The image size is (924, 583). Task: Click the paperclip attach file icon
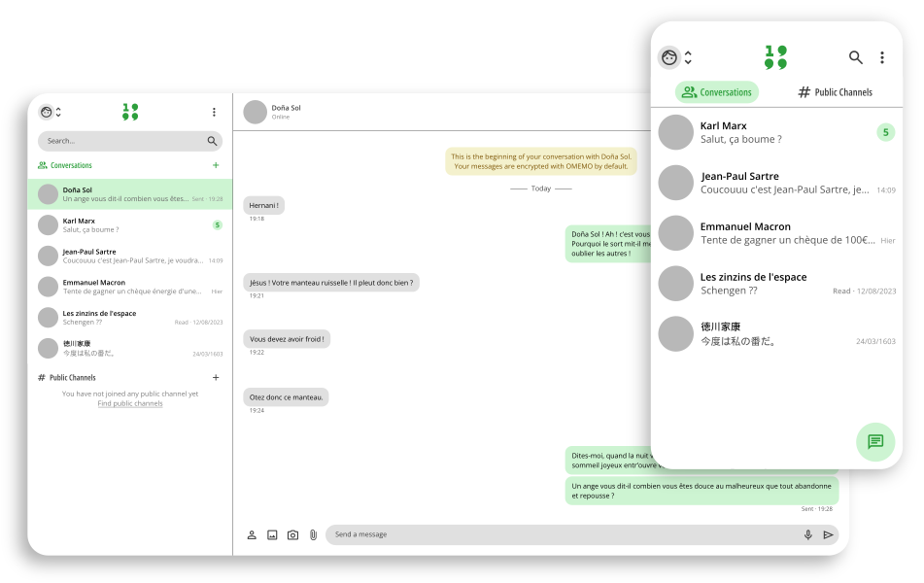[313, 534]
